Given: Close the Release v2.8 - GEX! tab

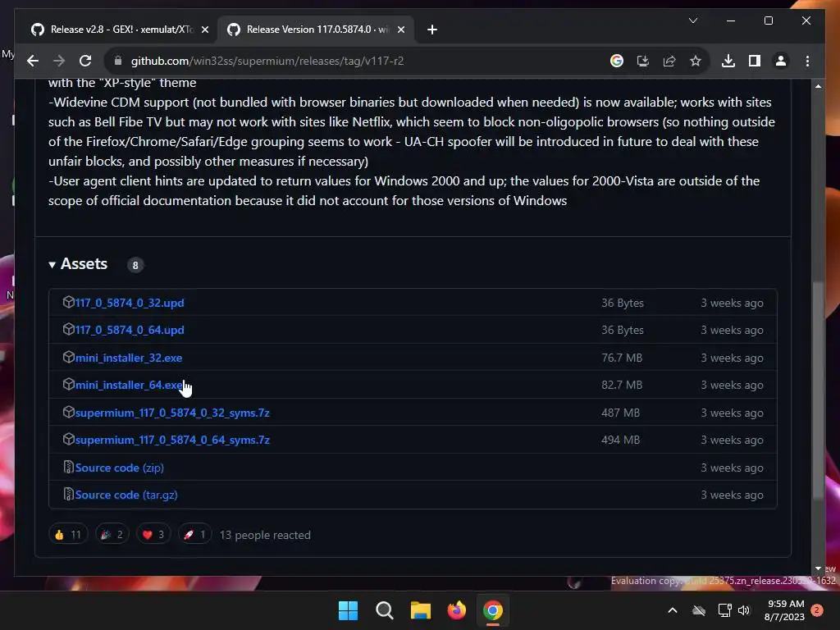Looking at the screenshot, I should click(205, 30).
